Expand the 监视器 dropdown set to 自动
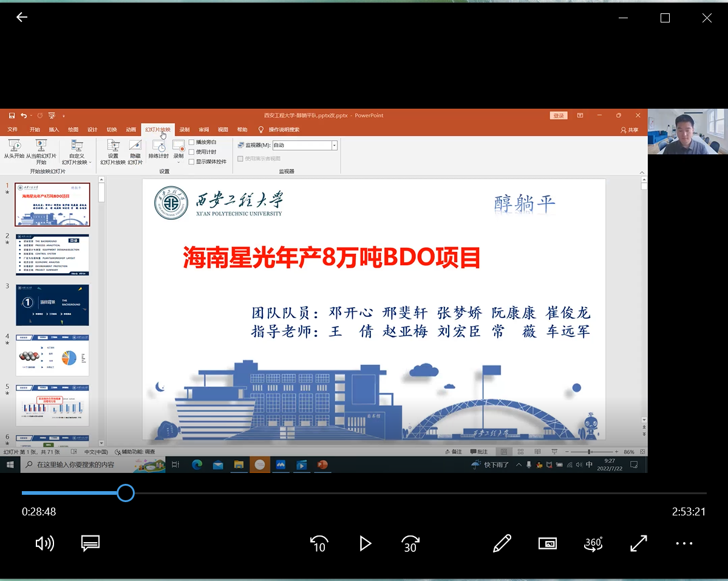 [x=334, y=145]
